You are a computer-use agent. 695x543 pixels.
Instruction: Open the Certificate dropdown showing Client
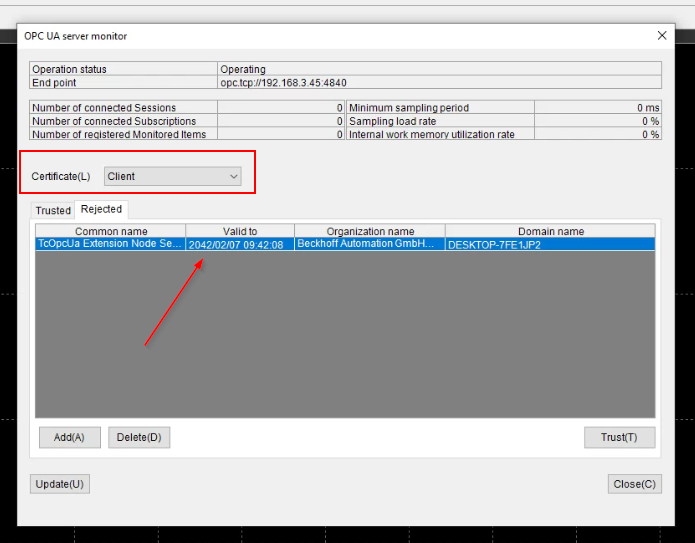click(x=172, y=176)
